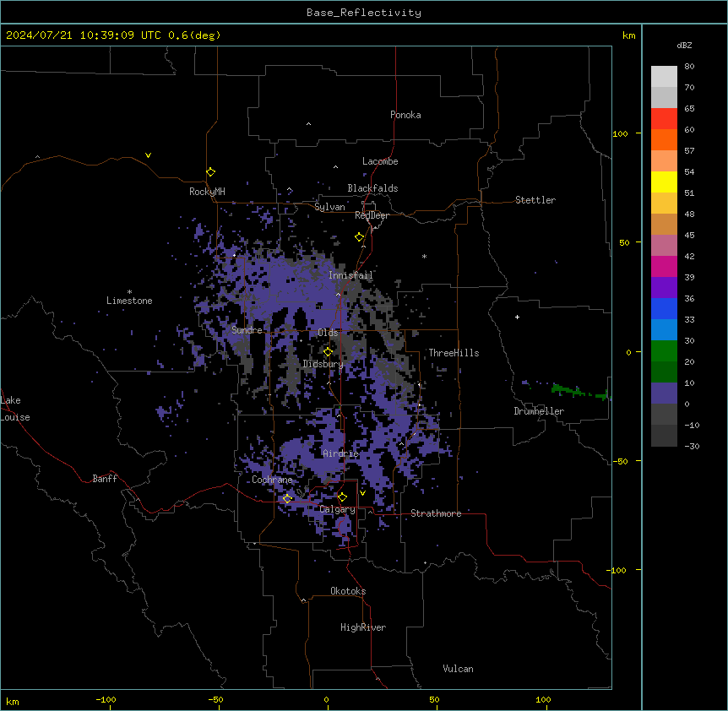Click the Strathmore town label
Screen dimensions: 728x711
coord(436,513)
